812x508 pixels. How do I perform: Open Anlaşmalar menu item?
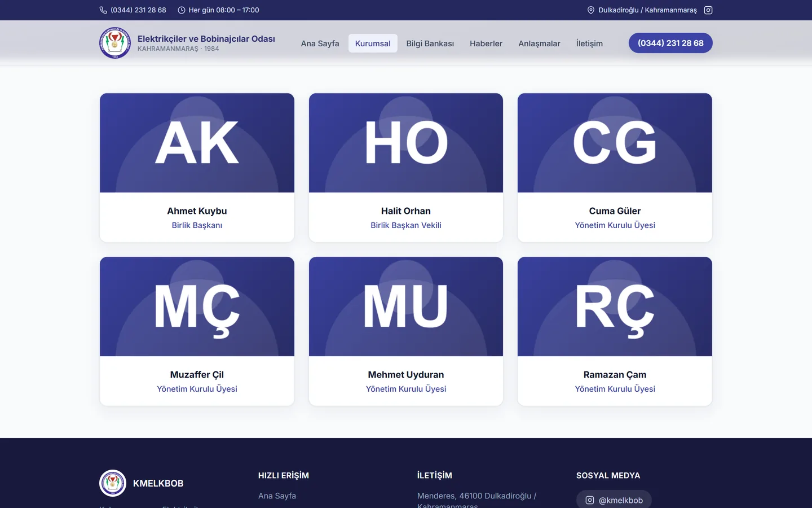tap(539, 43)
